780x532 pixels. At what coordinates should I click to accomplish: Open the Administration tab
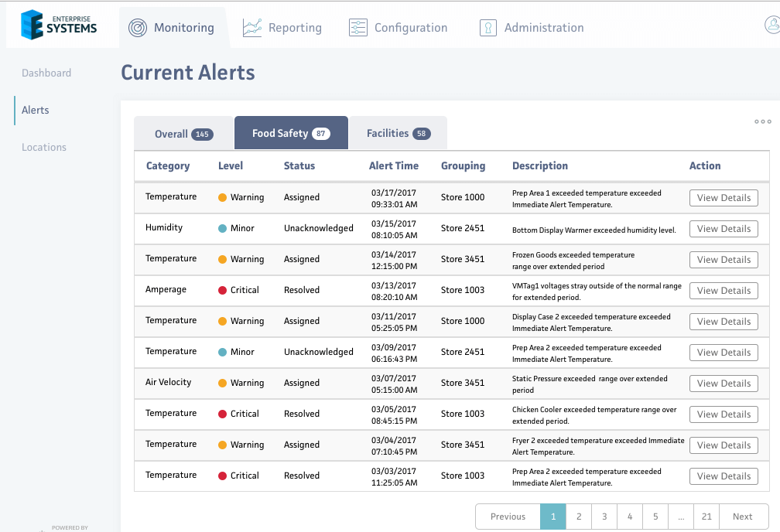532,28
